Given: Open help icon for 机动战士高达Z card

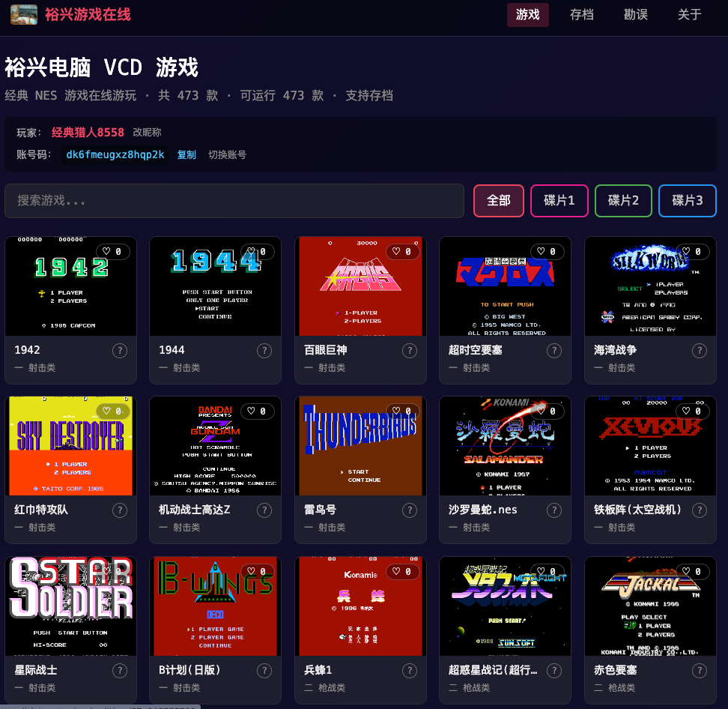Looking at the screenshot, I should [264, 510].
